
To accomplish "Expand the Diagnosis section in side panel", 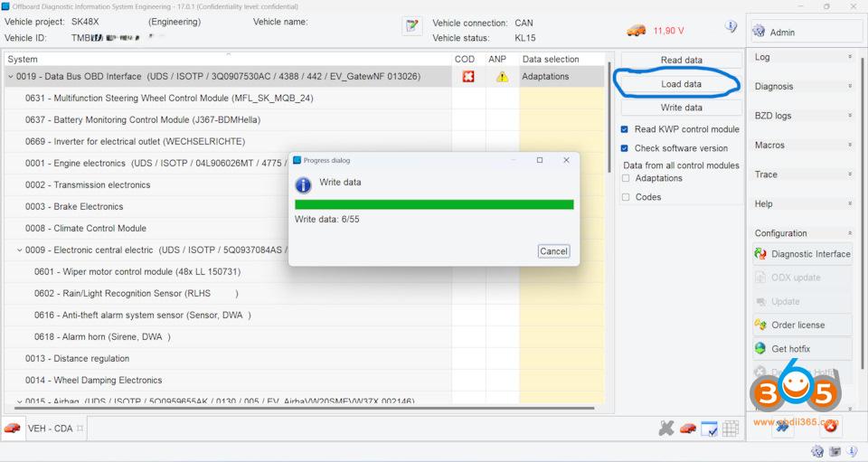I will point(803,87).
